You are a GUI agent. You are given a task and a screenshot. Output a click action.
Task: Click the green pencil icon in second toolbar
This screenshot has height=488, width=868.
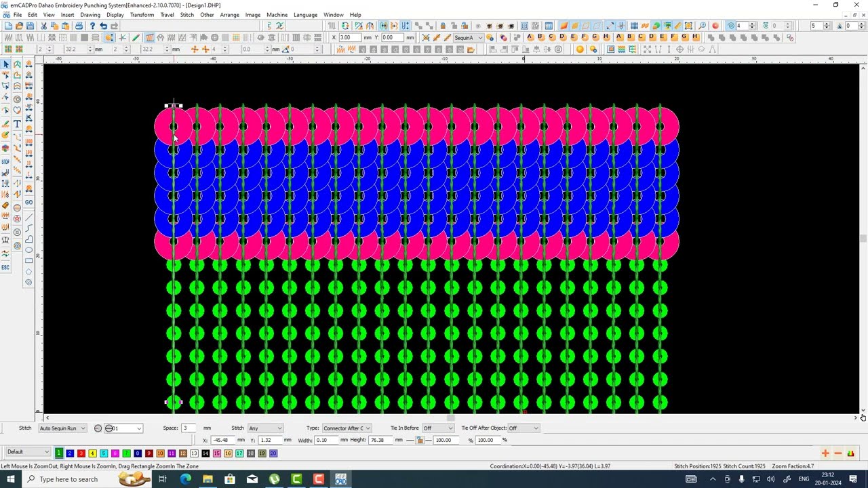(136, 37)
